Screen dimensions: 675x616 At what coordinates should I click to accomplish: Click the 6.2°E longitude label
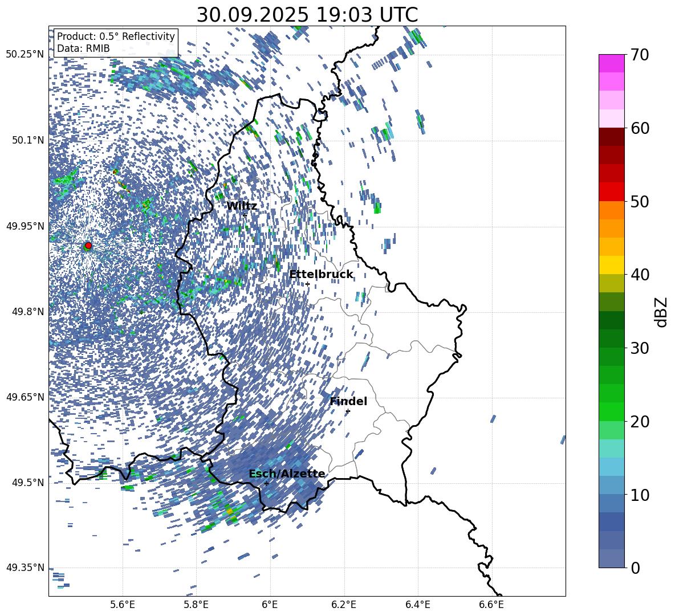344,605
